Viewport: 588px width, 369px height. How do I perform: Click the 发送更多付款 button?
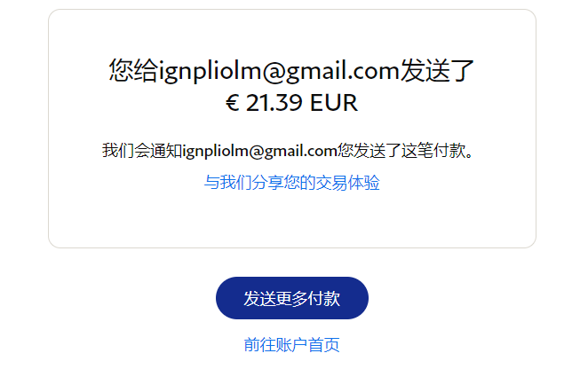point(291,298)
